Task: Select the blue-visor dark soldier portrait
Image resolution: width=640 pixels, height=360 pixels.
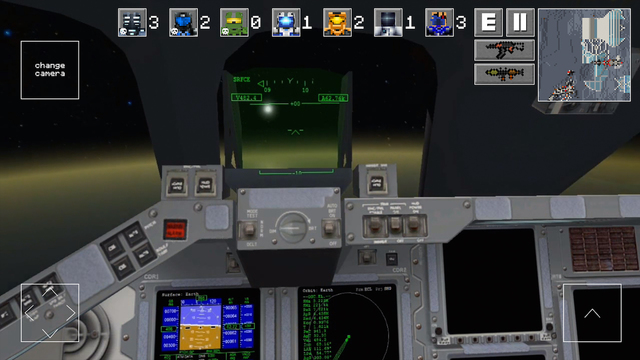Action: coord(183,22)
